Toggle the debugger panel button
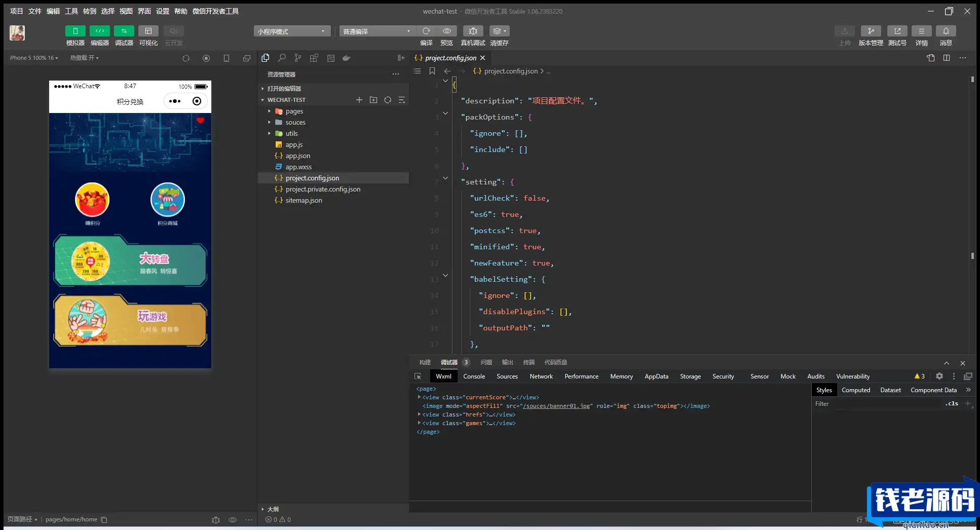 pyautogui.click(x=124, y=31)
